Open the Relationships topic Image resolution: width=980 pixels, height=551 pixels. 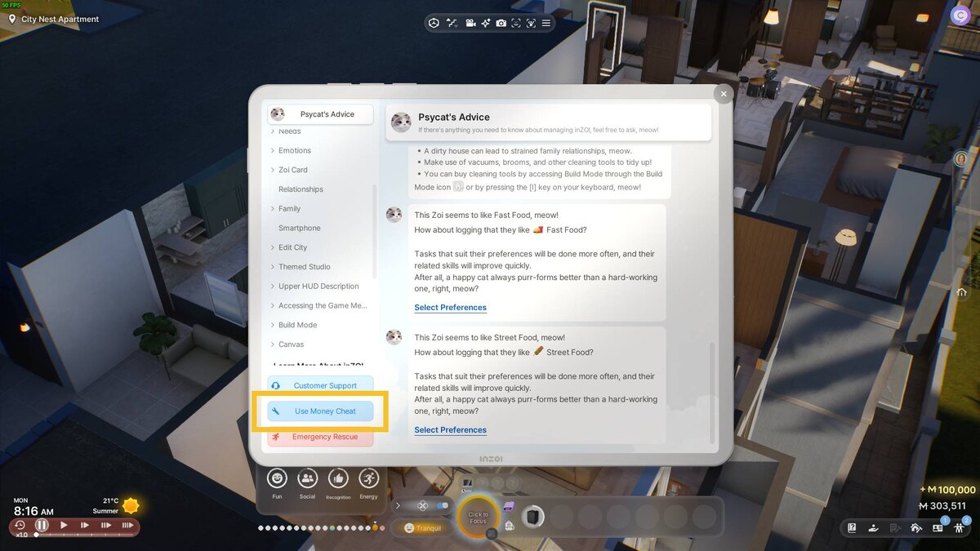tap(301, 189)
